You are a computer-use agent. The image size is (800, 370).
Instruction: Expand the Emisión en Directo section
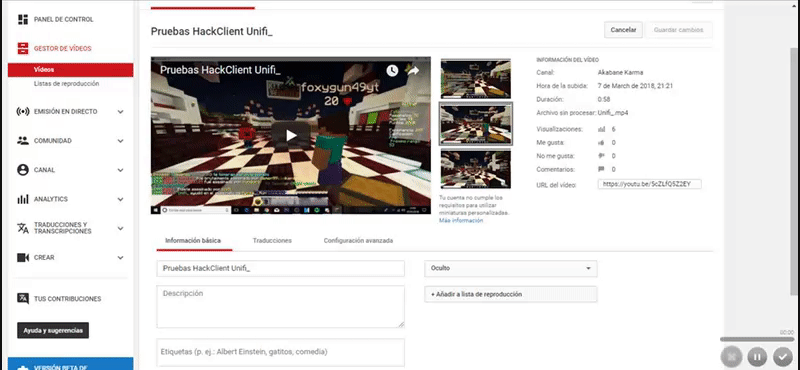tap(120, 112)
